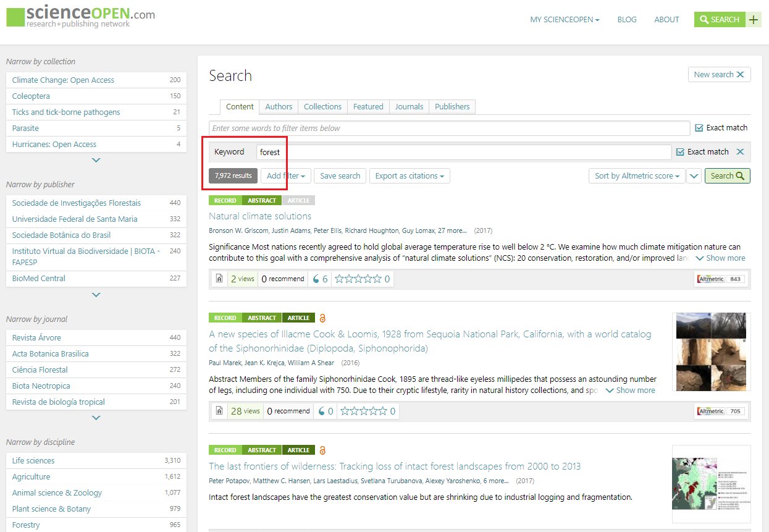Click the cited-by icon in Illacme result
This screenshot has width=769, height=532.
click(x=326, y=411)
